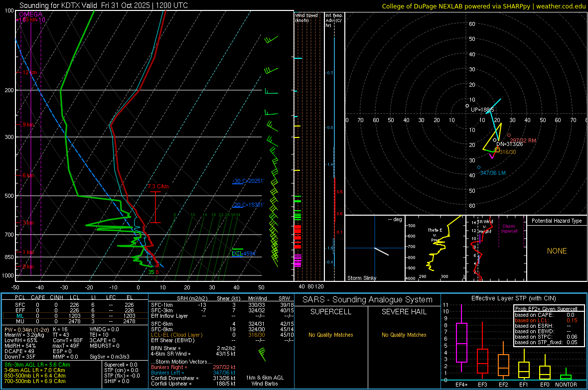Select the 'Storm Slinky' panel label
Image resolution: width=588 pixels, height=390 pixels.
(x=361, y=278)
